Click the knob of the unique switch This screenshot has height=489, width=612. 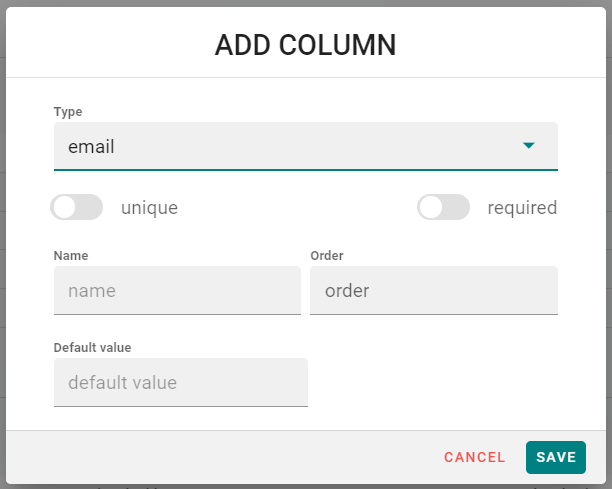point(65,208)
